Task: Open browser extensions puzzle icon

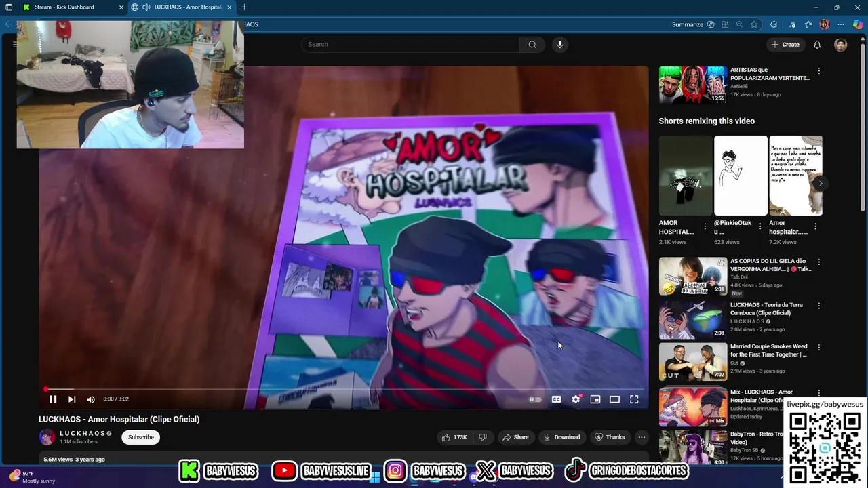Action: click(x=774, y=24)
